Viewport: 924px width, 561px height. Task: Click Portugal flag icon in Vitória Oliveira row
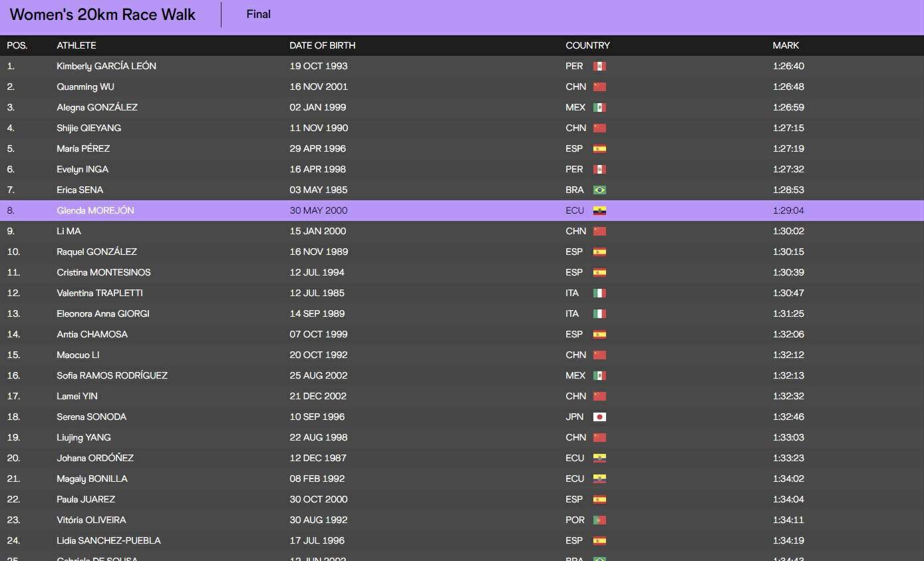[x=599, y=520]
